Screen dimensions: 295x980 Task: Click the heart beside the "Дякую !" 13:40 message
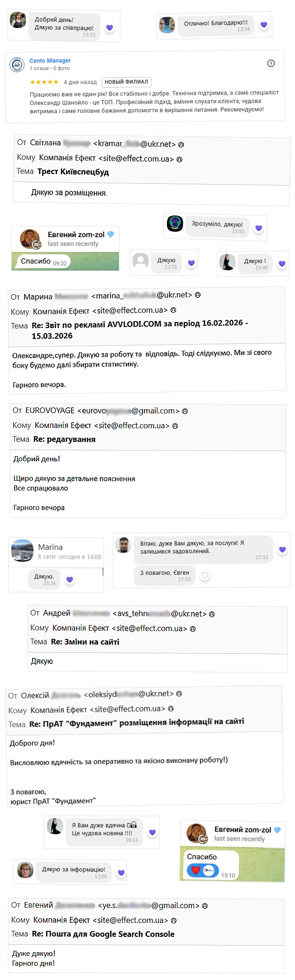(282, 264)
